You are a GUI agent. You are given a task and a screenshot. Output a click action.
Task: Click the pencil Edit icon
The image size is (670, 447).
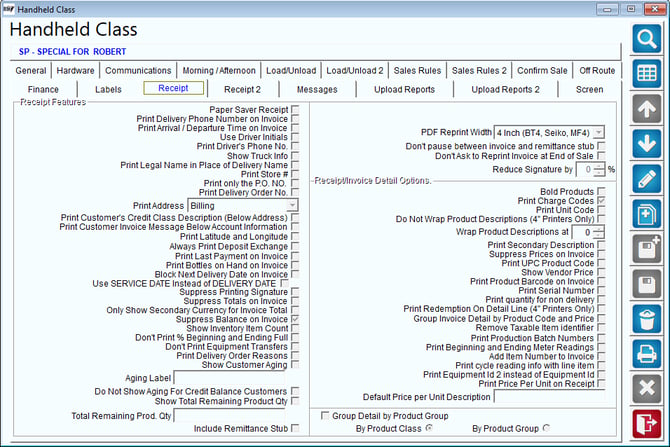pos(646,179)
